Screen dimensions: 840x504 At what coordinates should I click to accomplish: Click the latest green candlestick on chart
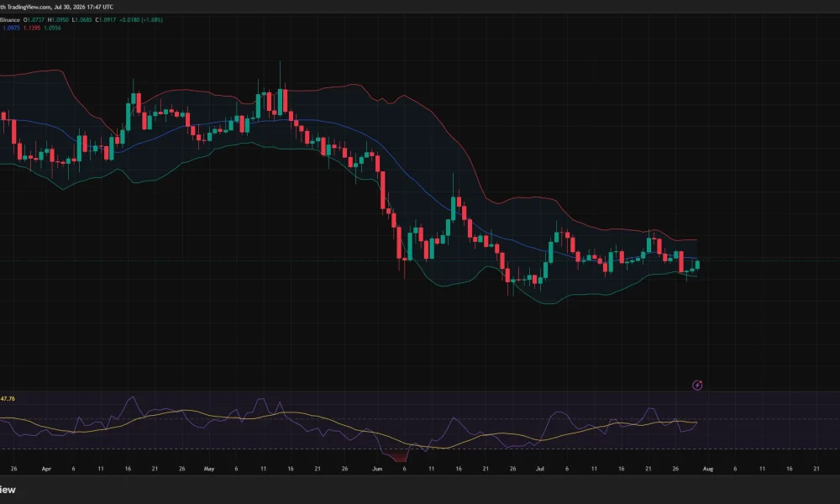[697, 265]
